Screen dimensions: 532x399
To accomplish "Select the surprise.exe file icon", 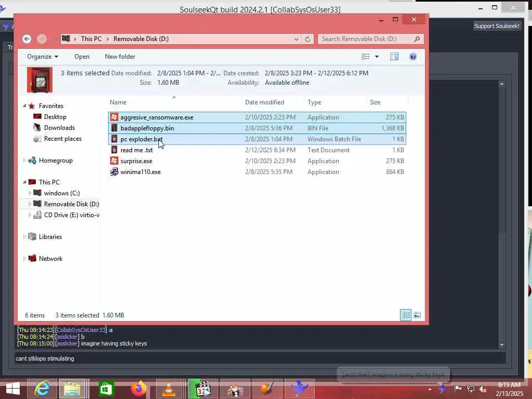I will click(114, 161).
